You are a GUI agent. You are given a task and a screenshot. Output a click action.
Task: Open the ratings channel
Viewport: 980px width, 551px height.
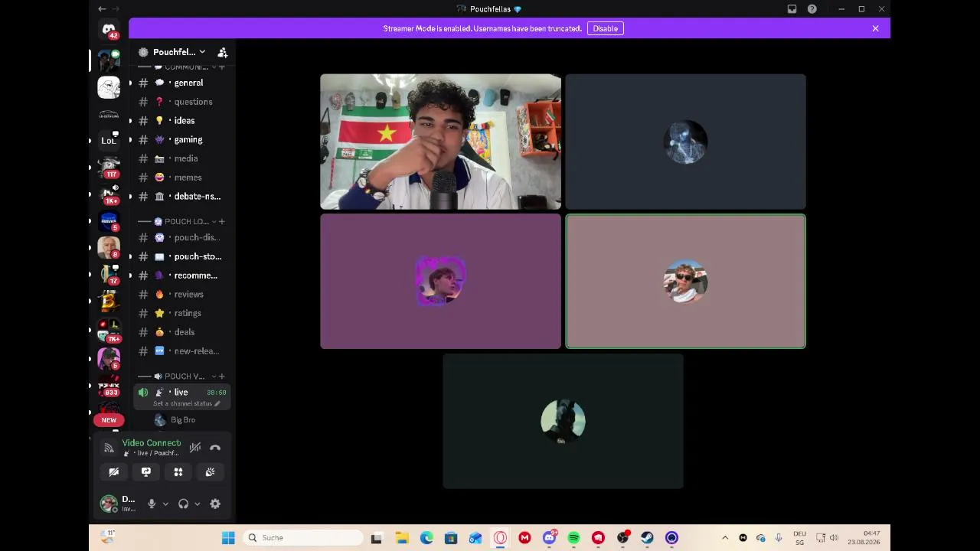181,313
